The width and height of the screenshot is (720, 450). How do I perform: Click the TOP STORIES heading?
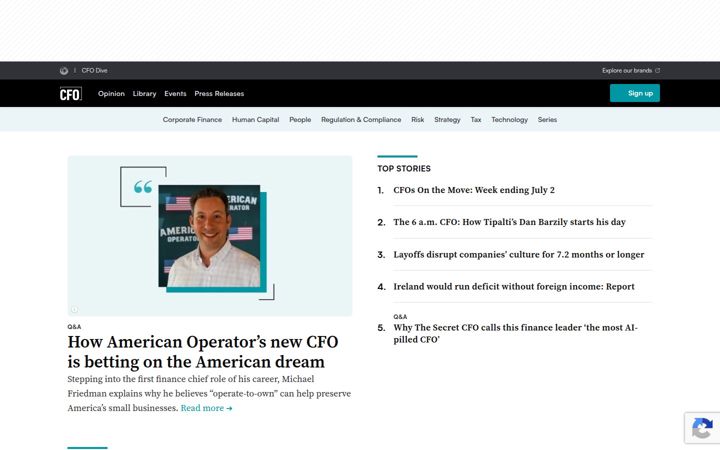coord(404,169)
